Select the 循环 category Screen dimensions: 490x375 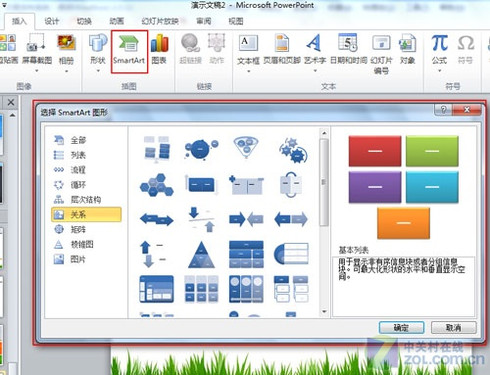click(86, 185)
